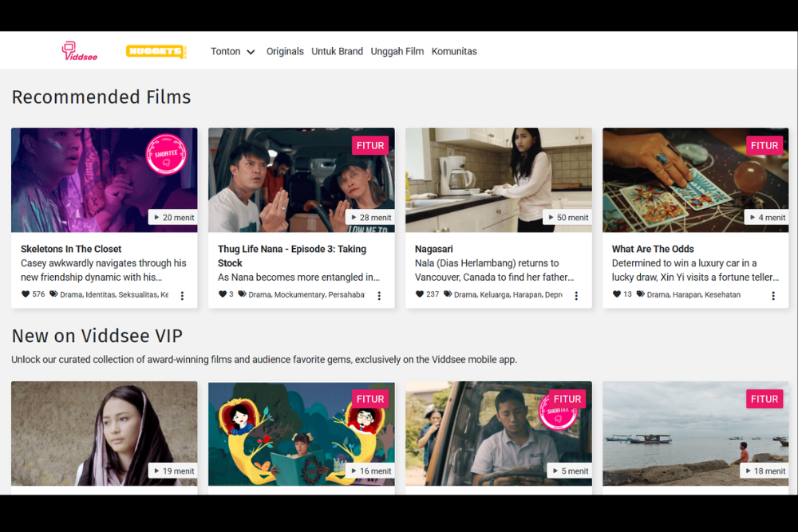This screenshot has width=798, height=532.
Task: Open the 16 menit animated VIP film thumbnail
Action: (302, 433)
